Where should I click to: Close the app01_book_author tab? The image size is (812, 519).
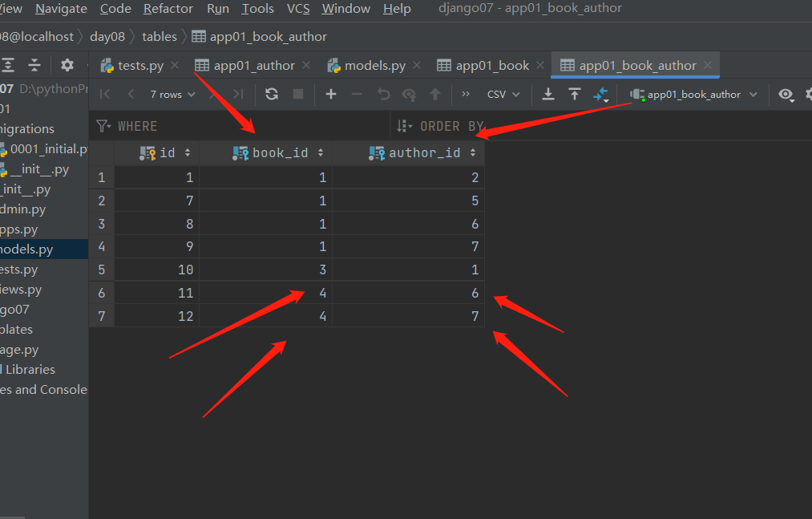[708, 65]
